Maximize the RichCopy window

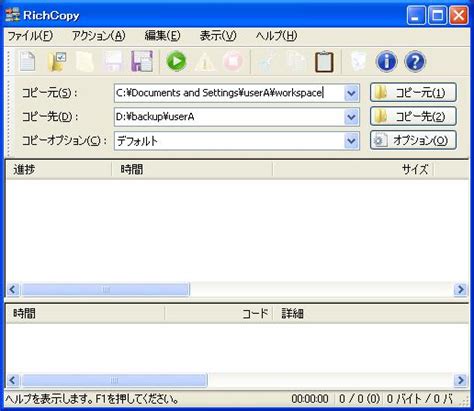pyautogui.click(x=437, y=15)
